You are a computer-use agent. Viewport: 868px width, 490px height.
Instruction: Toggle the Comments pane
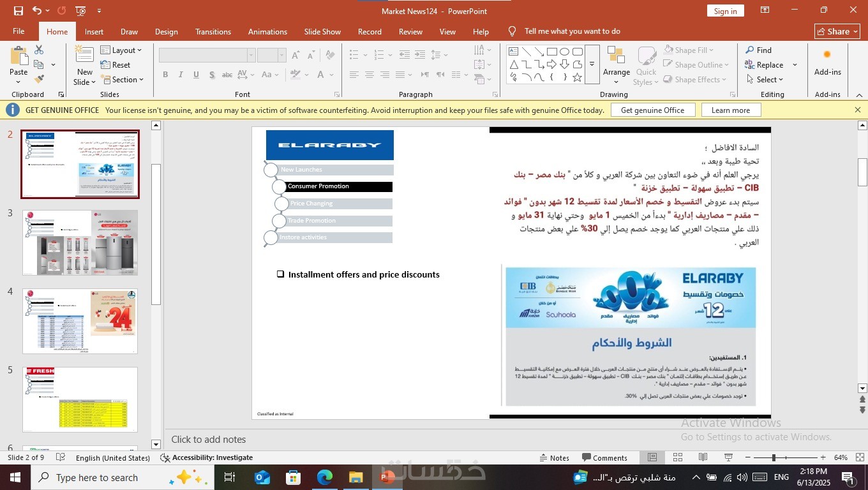pyautogui.click(x=604, y=457)
